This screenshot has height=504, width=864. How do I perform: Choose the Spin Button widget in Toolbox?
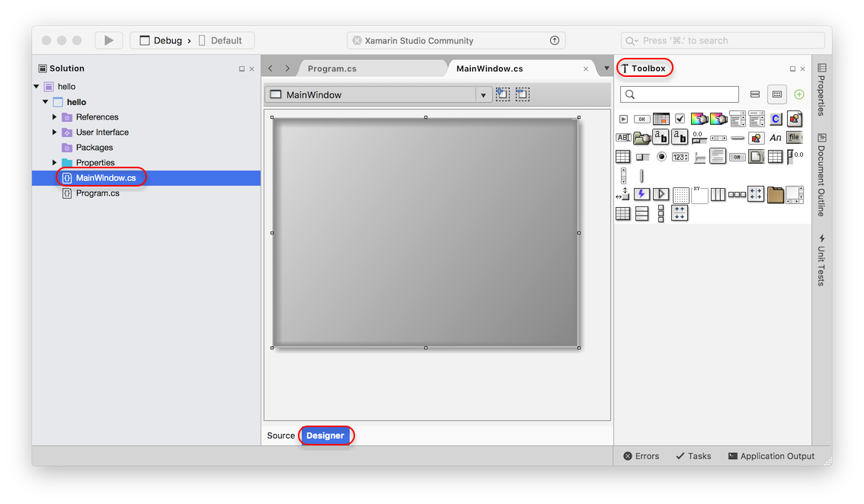(x=680, y=157)
